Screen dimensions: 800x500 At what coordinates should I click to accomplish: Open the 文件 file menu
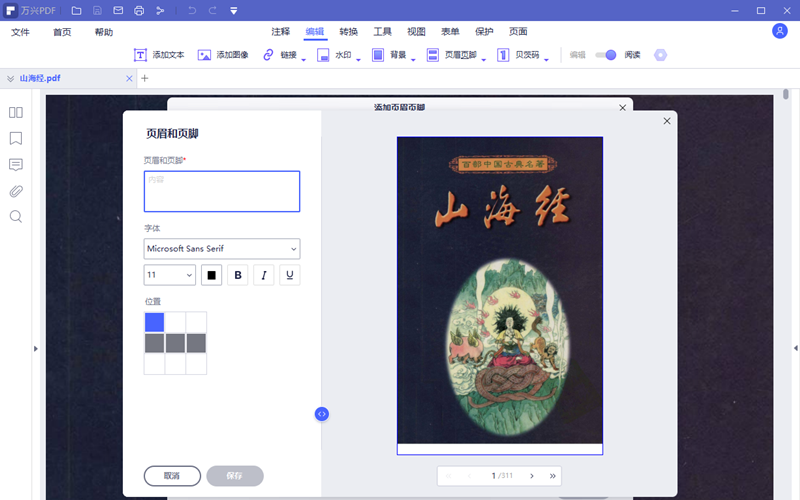point(21,32)
